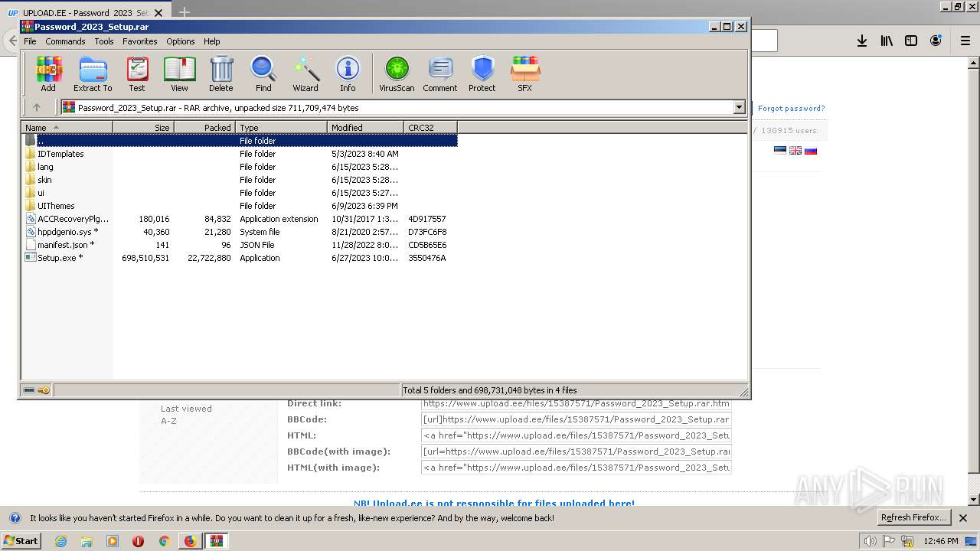Run VirusScan on the archive
Screen dimensions: 980x551
coord(397,74)
